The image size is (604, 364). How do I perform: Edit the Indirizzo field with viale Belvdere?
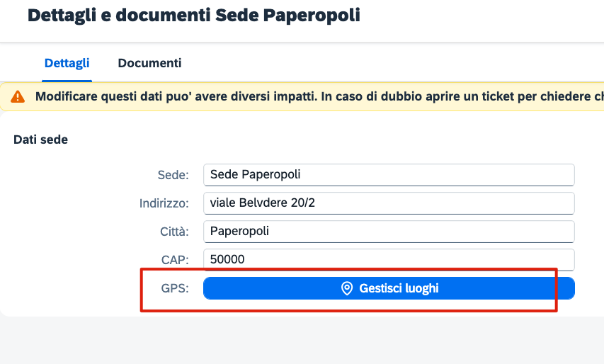click(x=389, y=203)
